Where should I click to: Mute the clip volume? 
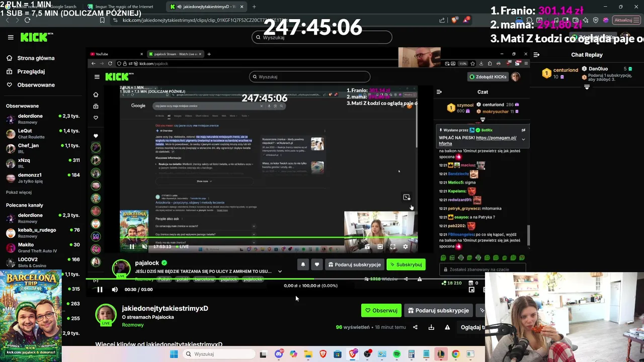coord(115,290)
